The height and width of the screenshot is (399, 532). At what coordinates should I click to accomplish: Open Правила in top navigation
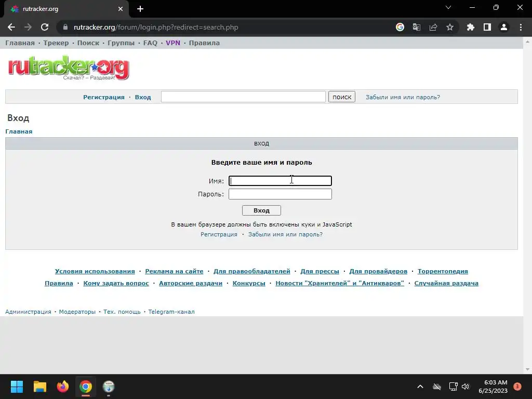tap(204, 43)
